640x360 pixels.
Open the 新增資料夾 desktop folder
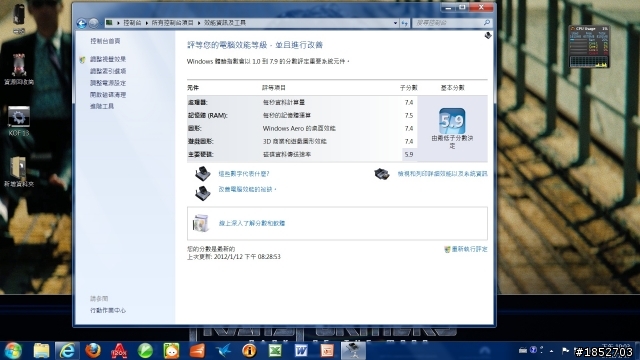click(x=19, y=172)
